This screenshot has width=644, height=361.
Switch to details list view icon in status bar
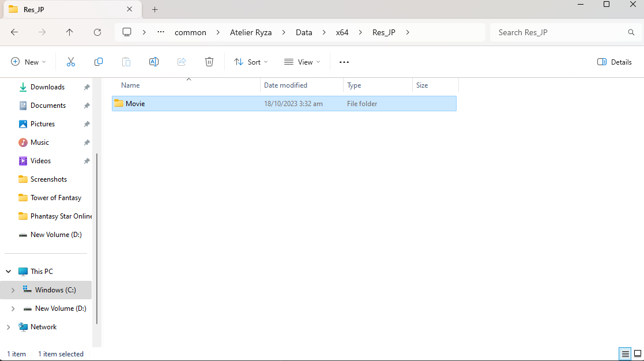625,354
